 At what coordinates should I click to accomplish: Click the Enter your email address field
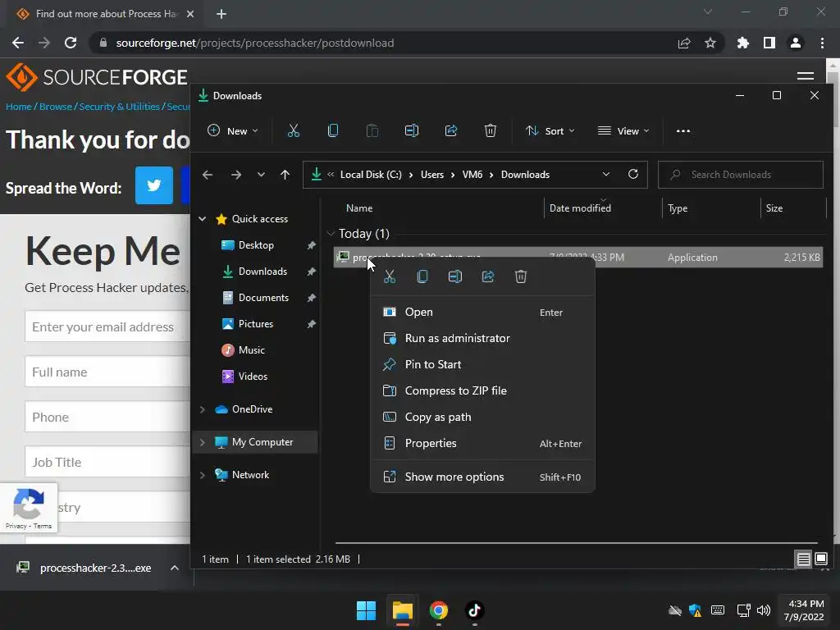[107, 326]
